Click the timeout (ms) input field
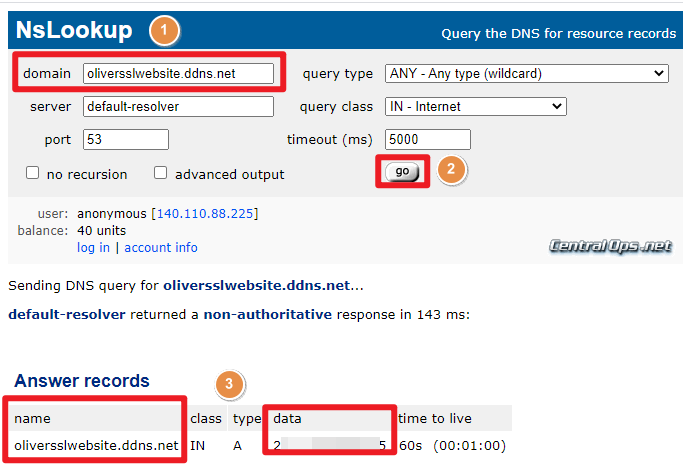This screenshot has width=683, height=470. [x=428, y=139]
